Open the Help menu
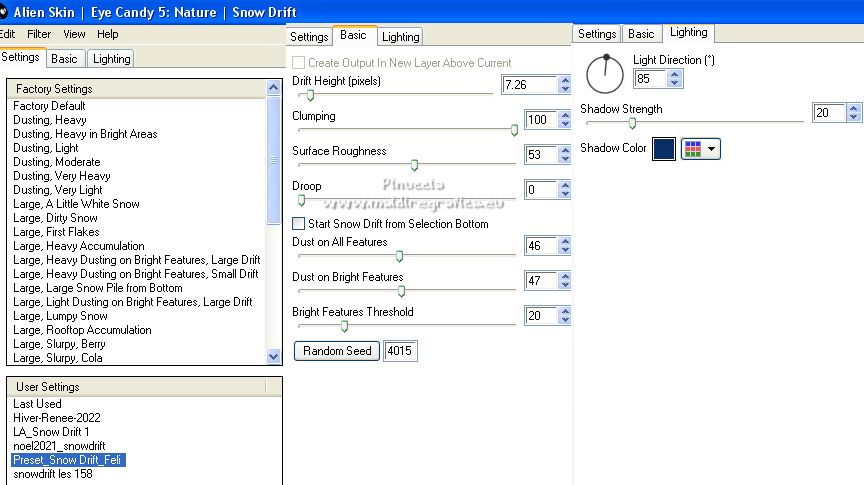Viewport: 864px width, 485px height. tap(108, 34)
